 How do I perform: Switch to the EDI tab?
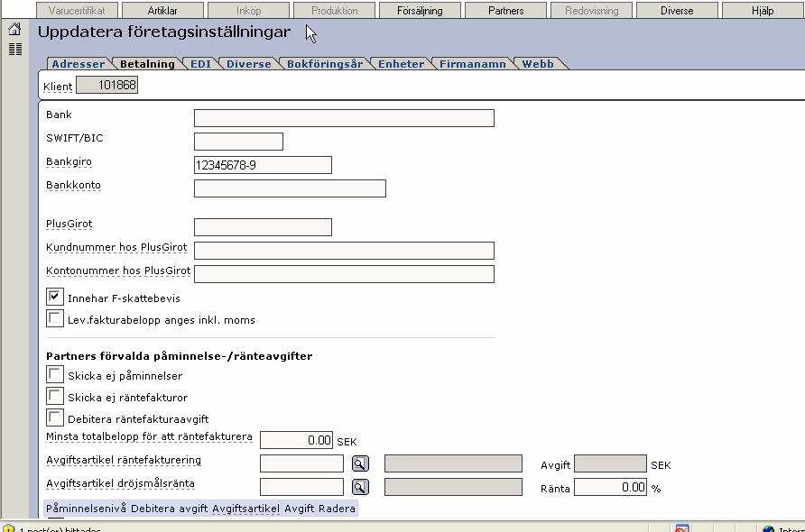coord(200,64)
